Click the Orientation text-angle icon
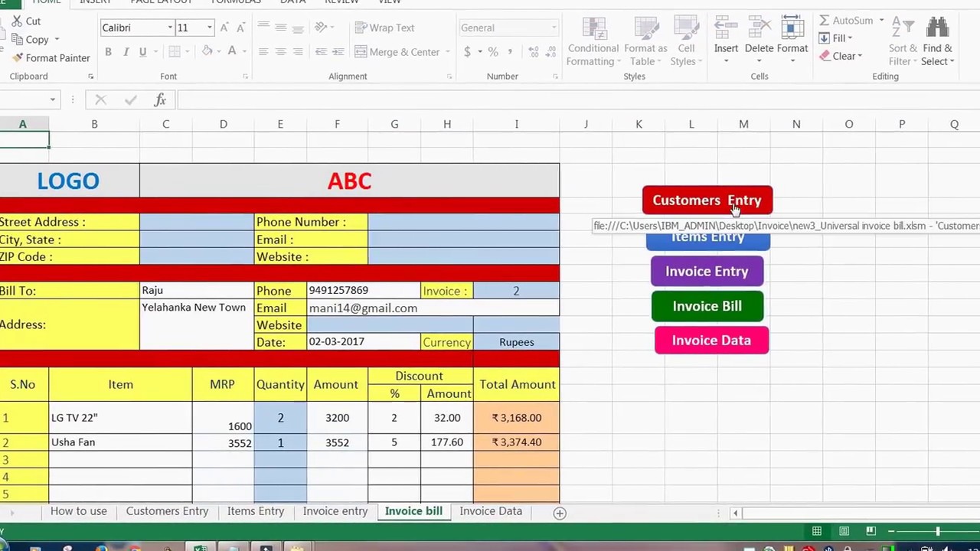The image size is (980, 551). coord(322,28)
